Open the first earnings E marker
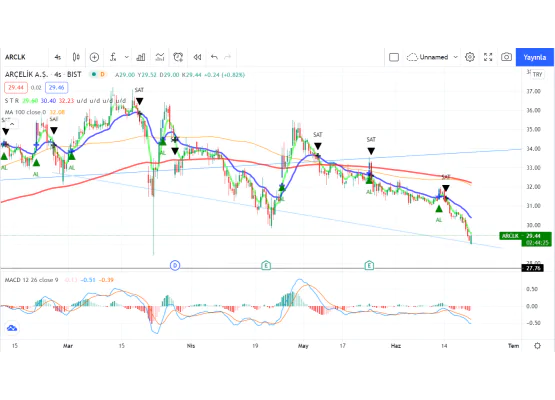This screenshot has width=555, height=400. [266, 265]
